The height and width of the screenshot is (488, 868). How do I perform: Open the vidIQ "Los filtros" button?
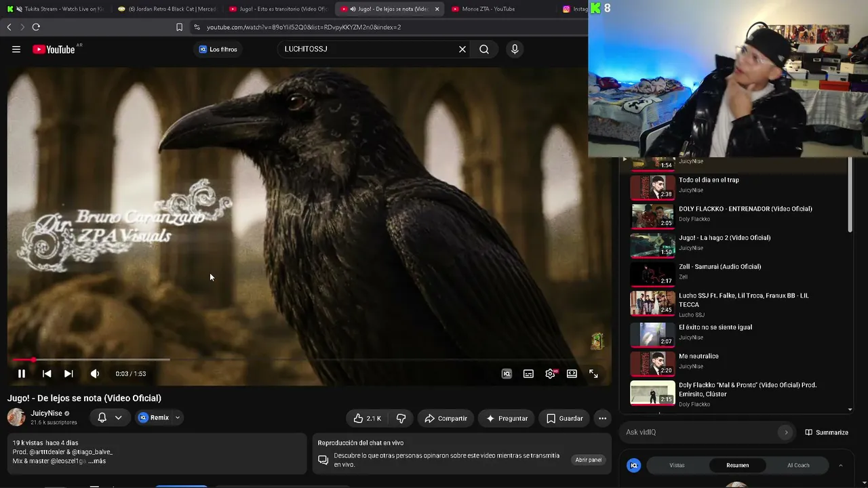(x=218, y=49)
